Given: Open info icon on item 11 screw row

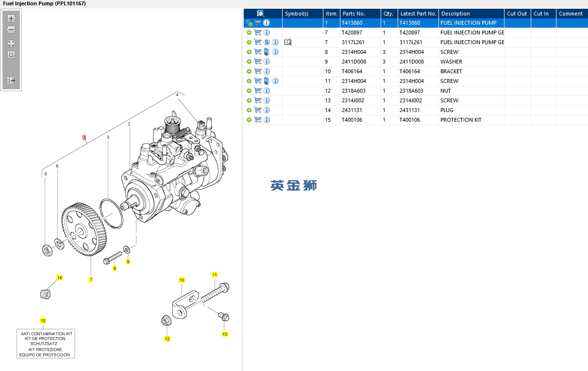Looking at the screenshot, I should [x=275, y=81].
